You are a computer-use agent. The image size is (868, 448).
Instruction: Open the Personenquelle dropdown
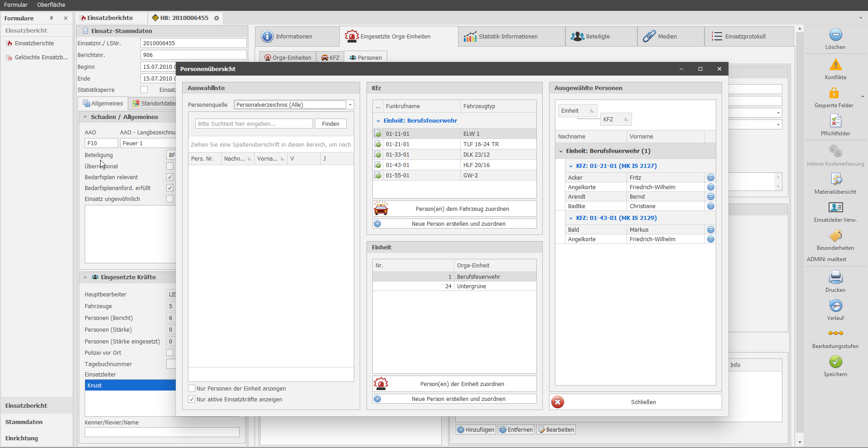(350, 105)
